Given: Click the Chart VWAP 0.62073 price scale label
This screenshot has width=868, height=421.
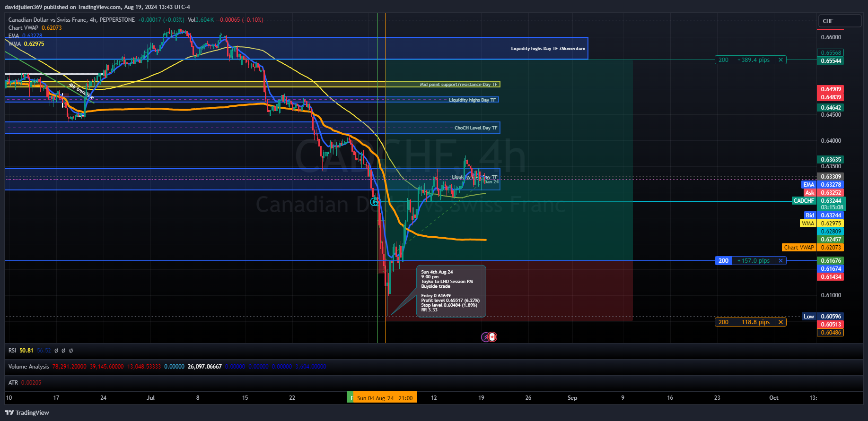Looking at the screenshot, I should 813,248.
